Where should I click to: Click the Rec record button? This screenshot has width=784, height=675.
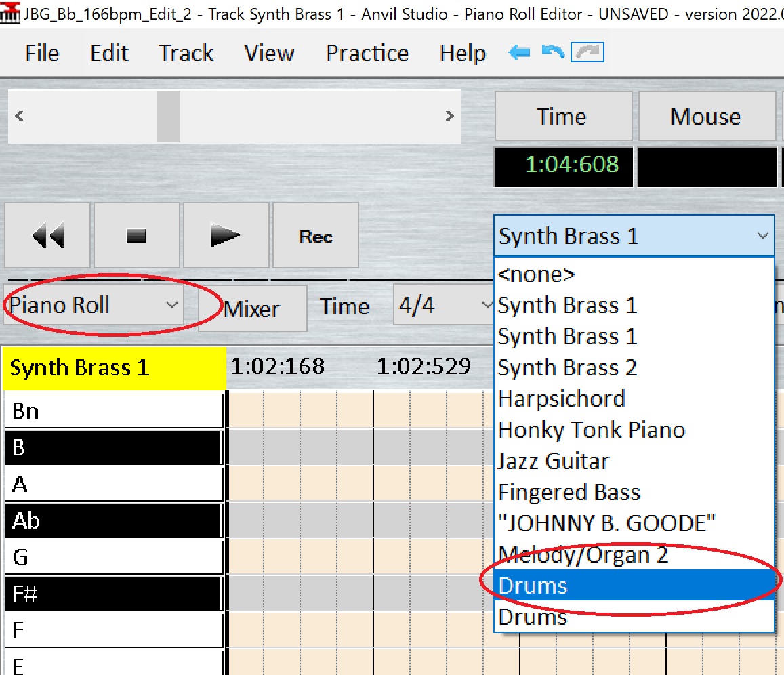click(314, 235)
